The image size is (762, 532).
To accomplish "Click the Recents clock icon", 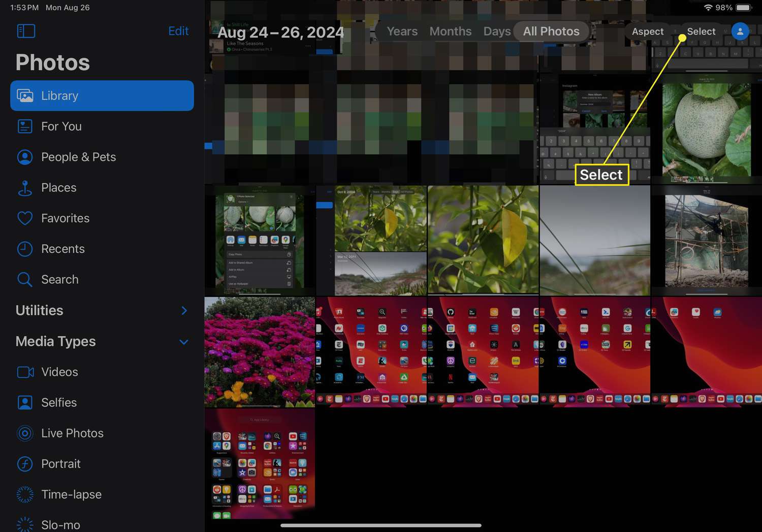I will [x=25, y=249].
